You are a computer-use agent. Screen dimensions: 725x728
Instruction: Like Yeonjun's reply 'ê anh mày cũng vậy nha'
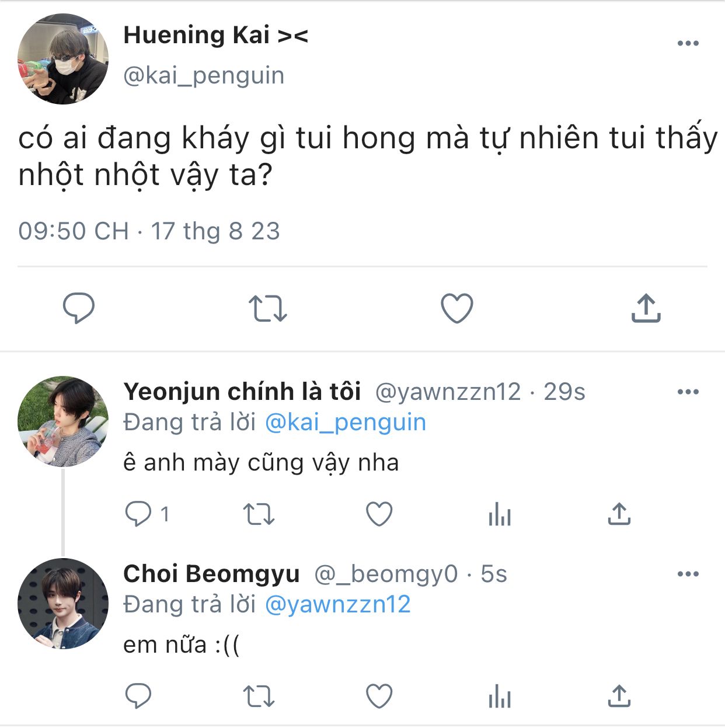point(379,514)
